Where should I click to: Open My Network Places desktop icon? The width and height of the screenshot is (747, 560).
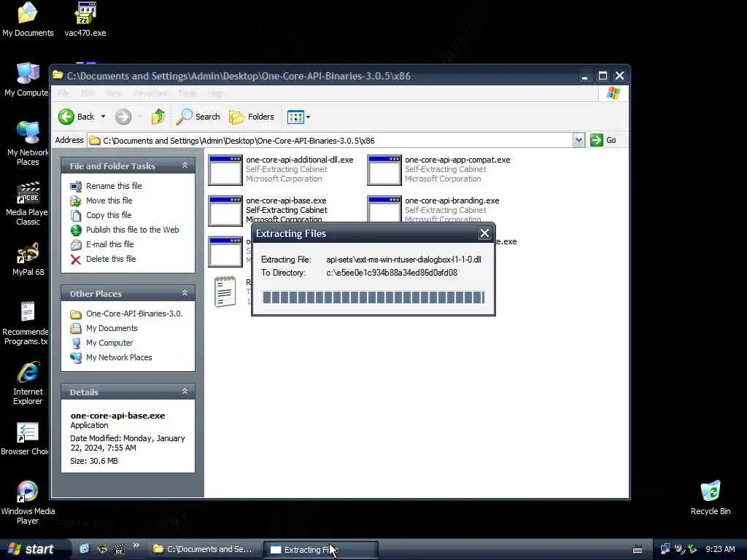click(28, 143)
